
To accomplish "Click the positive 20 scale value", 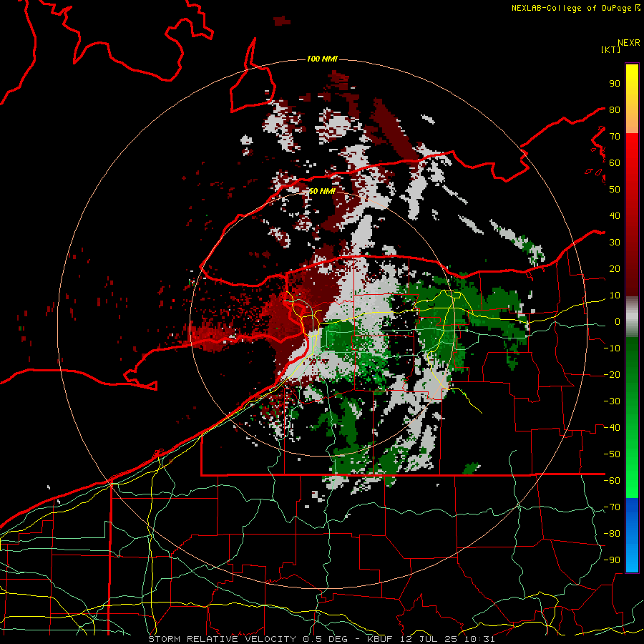I will (x=615, y=269).
